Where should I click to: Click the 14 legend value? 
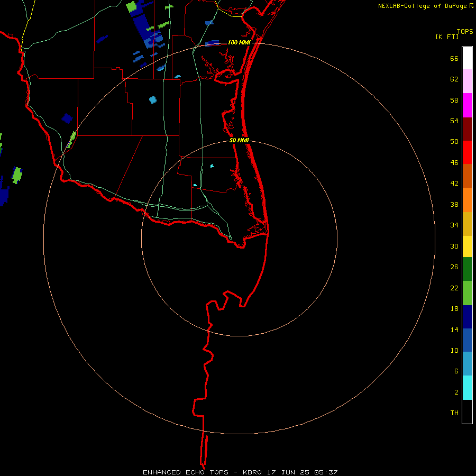454,329
